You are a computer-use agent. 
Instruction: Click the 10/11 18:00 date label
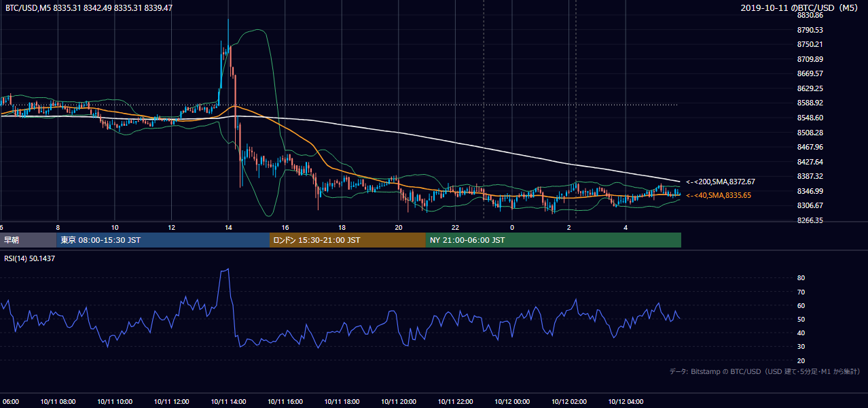342,402
